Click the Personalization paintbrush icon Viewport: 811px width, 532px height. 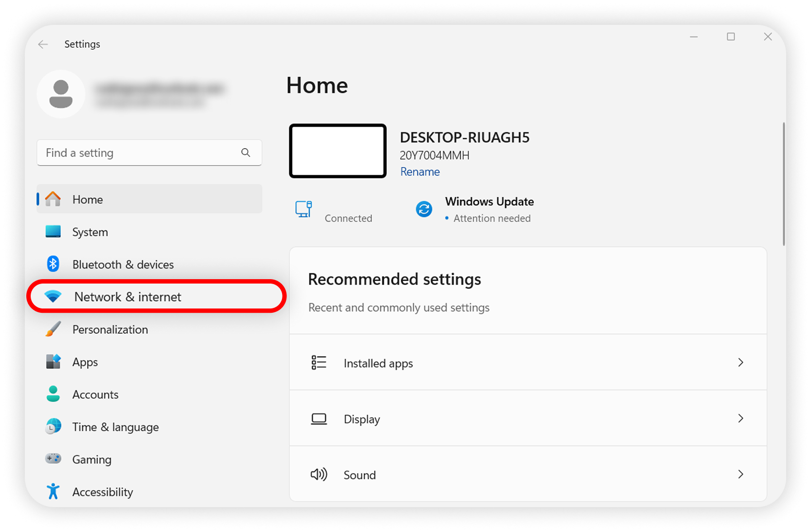click(x=53, y=329)
